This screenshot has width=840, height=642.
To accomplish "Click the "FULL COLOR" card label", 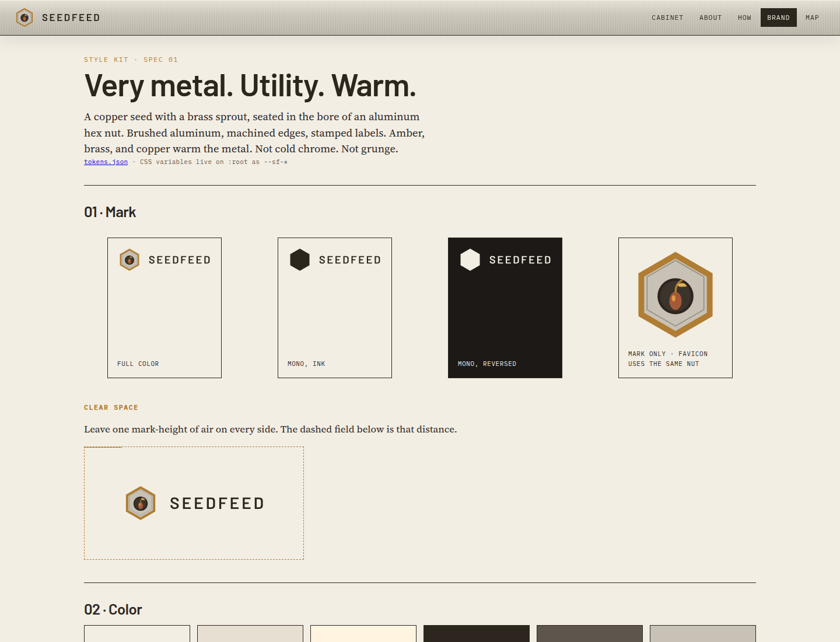I will pyautogui.click(x=138, y=364).
